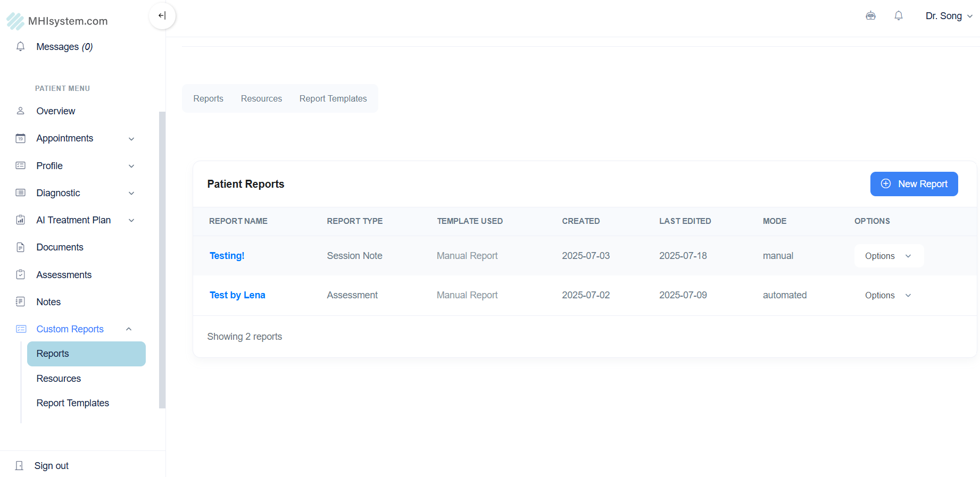Click the Notes icon in sidebar
This screenshot has height=477, width=980.
pyautogui.click(x=21, y=302)
